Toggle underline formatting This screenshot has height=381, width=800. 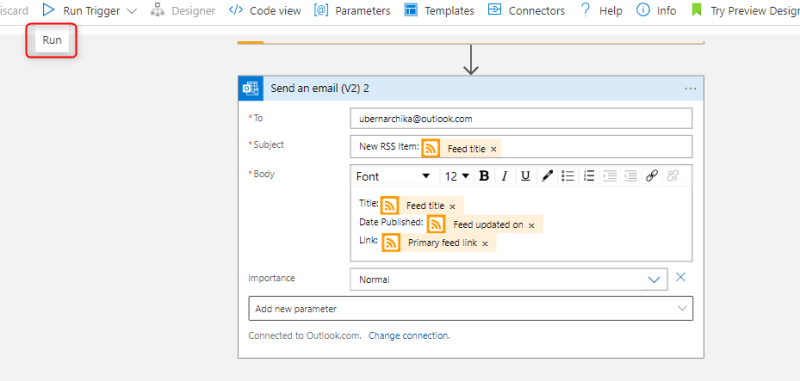pyautogui.click(x=526, y=176)
